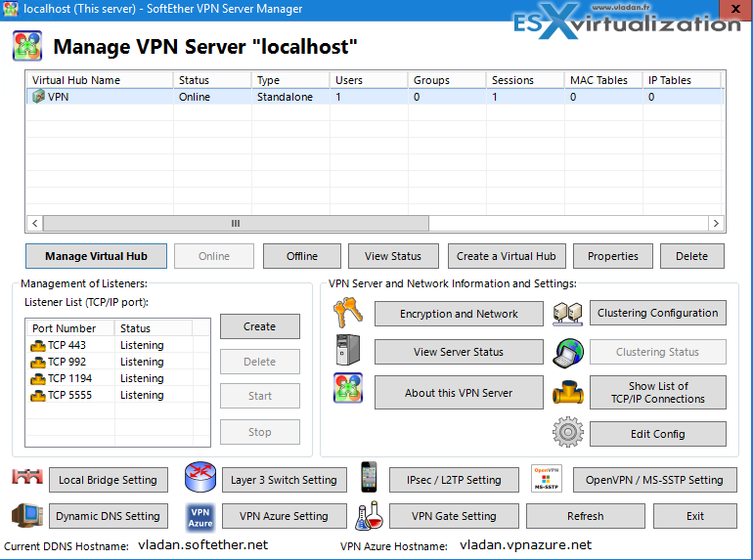Open About this VPN Server
The width and height of the screenshot is (753, 560).
coord(459,393)
